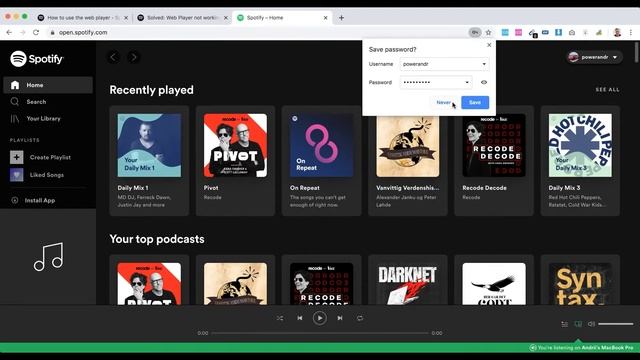This screenshot has width=640, height=360.
Task: Open the Pivot podcast card in Recently played
Action: pyautogui.click(x=236, y=160)
